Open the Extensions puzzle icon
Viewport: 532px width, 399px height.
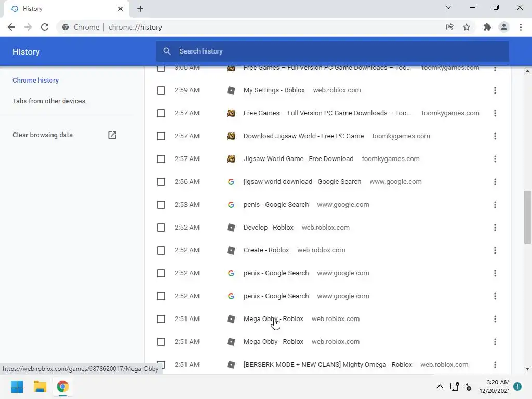[487, 27]
